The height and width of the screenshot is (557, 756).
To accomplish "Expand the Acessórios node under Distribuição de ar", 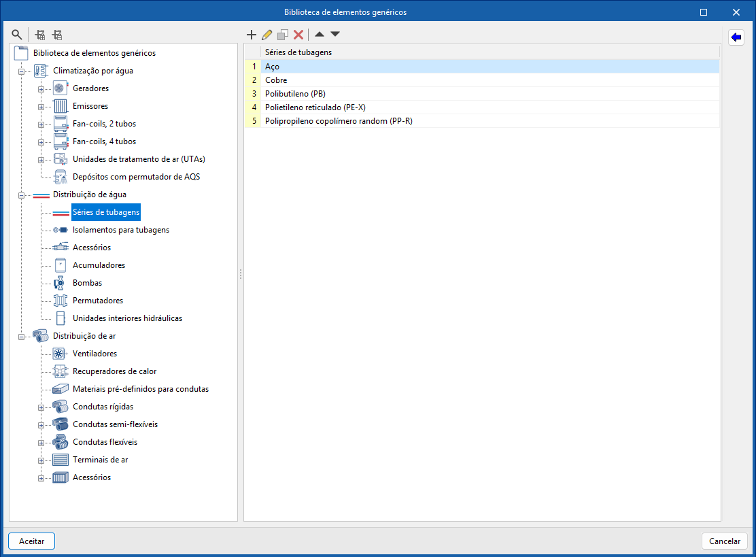I will coord(41,478).
